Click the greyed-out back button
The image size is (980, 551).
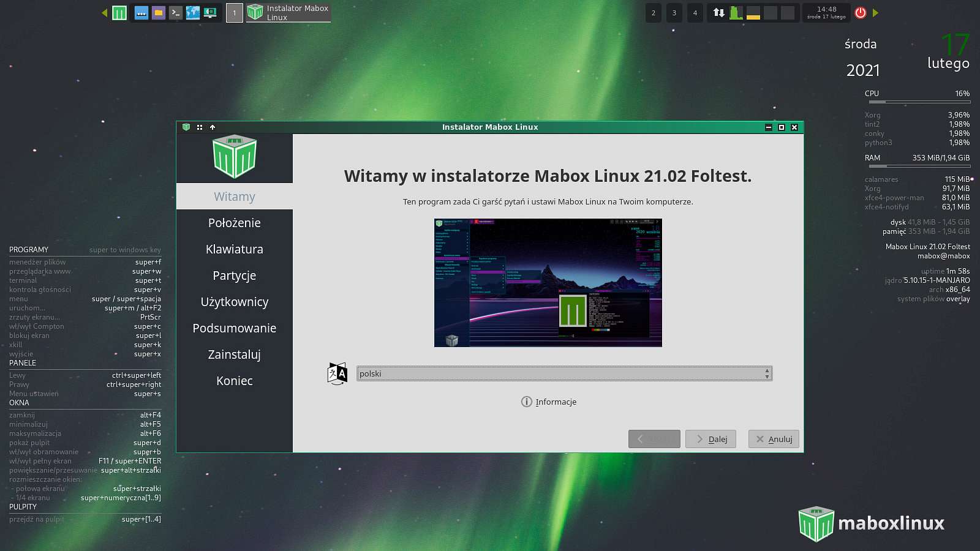tap(654, 439)
